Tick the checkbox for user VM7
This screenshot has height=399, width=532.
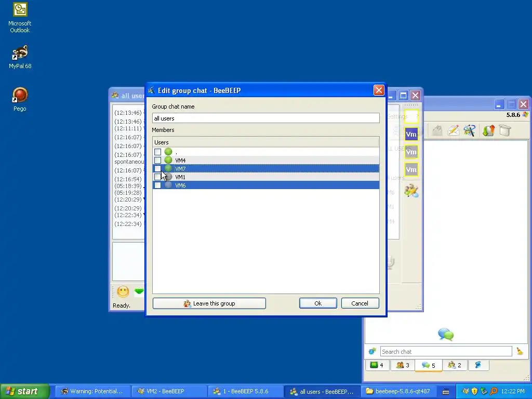tap(157, 169)
